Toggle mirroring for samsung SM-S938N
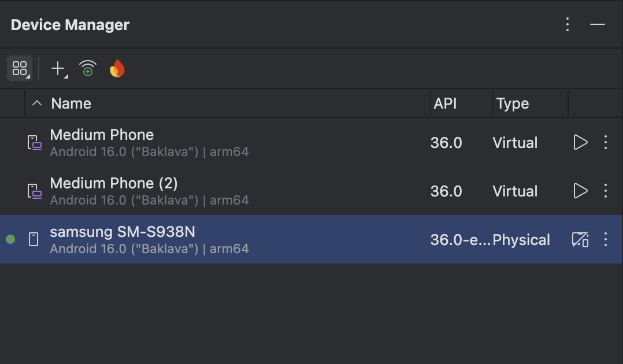This screenshot has height=364, width=623. pyautogui.click(x=580, y=240)
